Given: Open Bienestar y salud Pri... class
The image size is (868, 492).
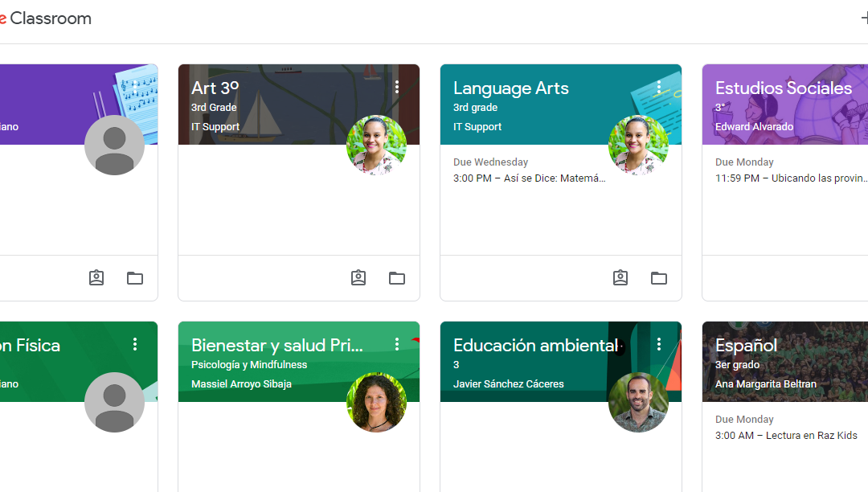Looking at the screenshot, I should (276, 346).
